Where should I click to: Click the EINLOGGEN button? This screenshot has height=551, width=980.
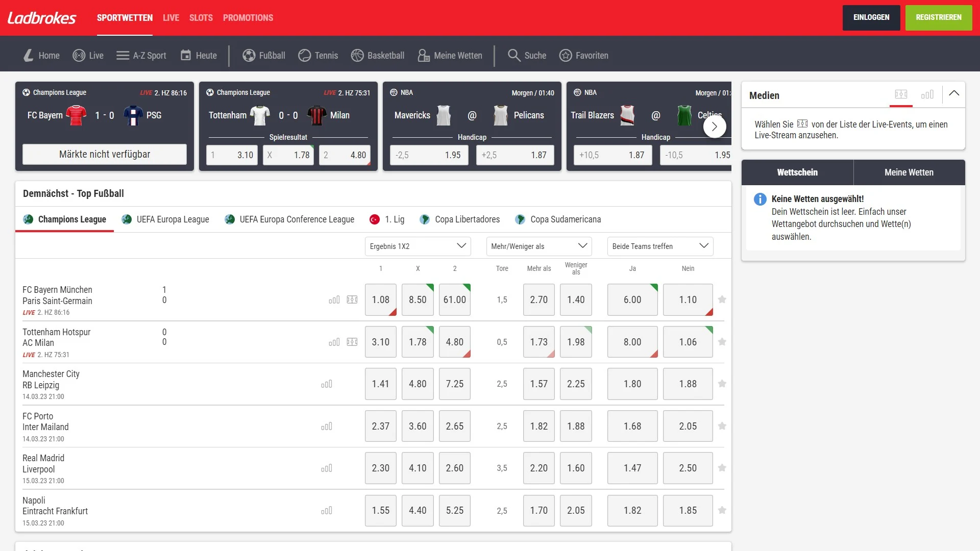coord(871,17)
